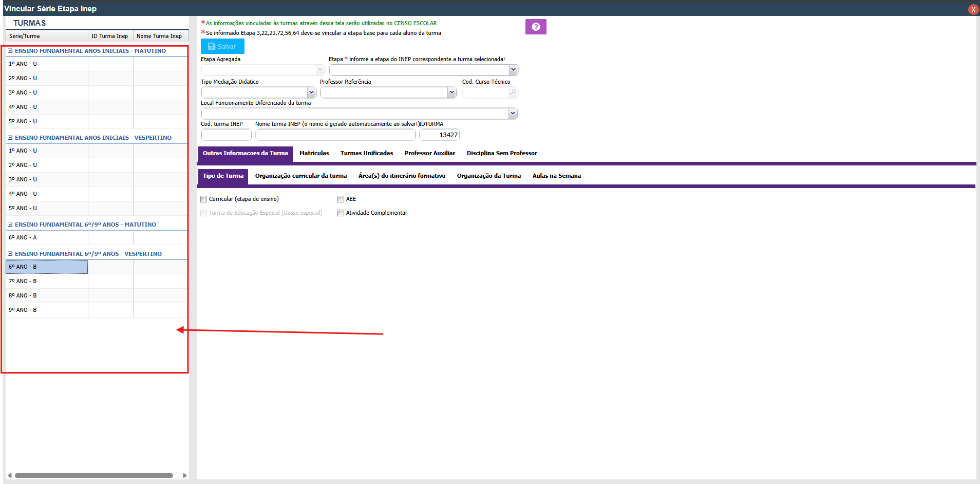Image resolution: width=980 pixels, height=484 pixels.
Task: Open the Organização curricular da turma tab
Action: click(x=300, y=176)
